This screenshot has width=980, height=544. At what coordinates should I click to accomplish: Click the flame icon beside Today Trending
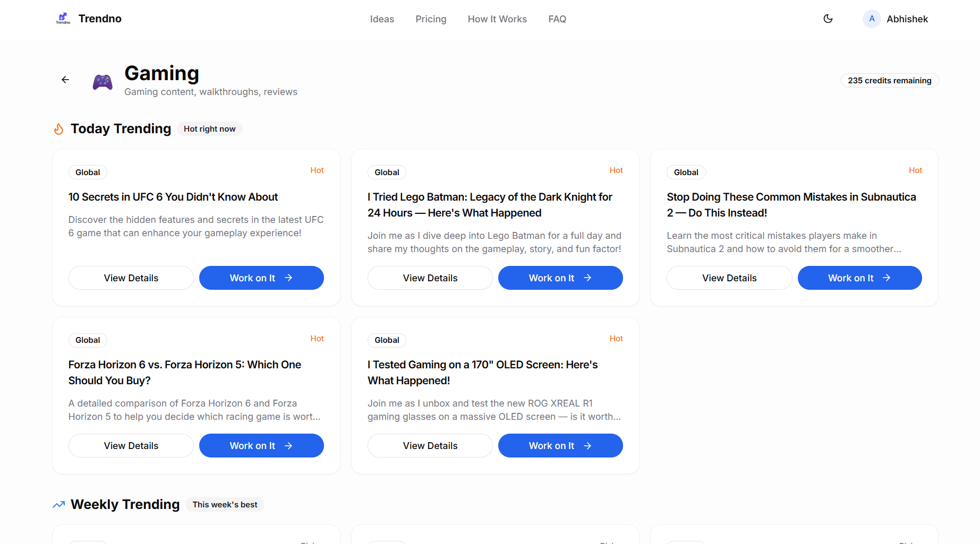(x=59, y=129)
